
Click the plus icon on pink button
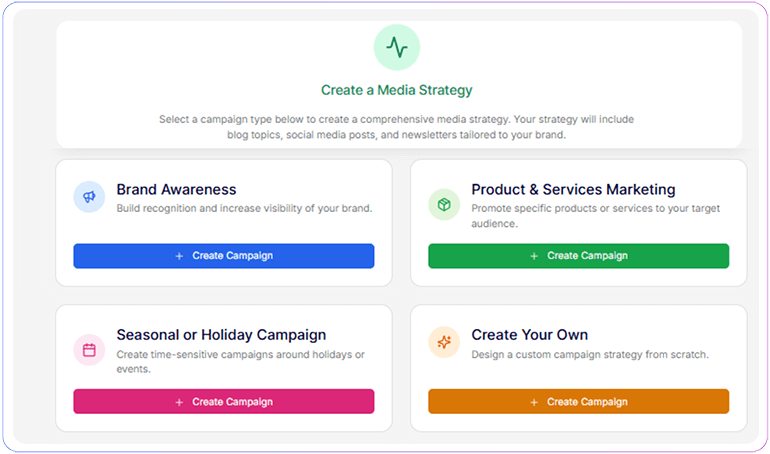click(179, 402)
